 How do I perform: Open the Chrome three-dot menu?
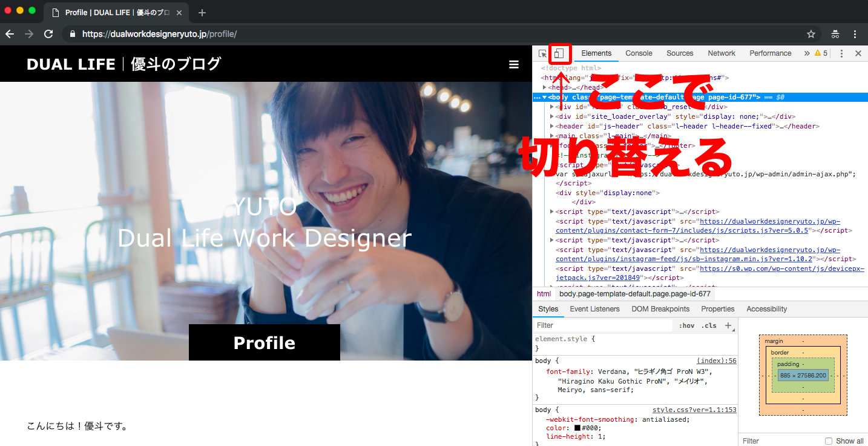coord(855,34)
